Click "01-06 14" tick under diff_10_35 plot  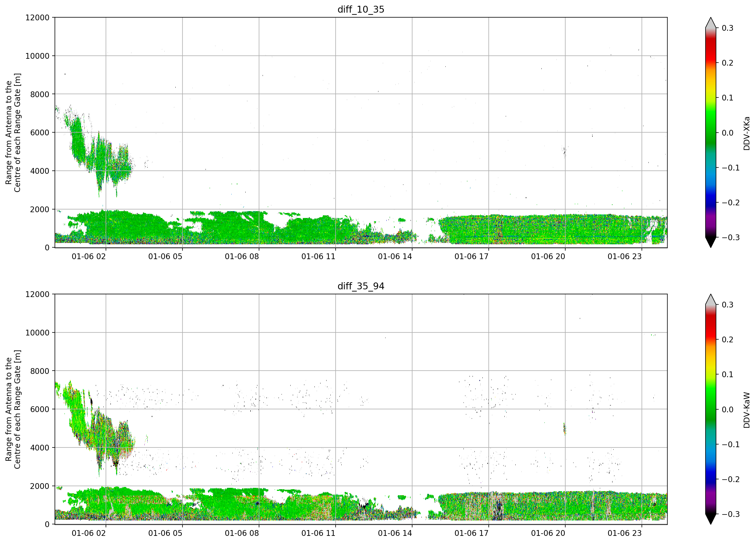point(395,256)
